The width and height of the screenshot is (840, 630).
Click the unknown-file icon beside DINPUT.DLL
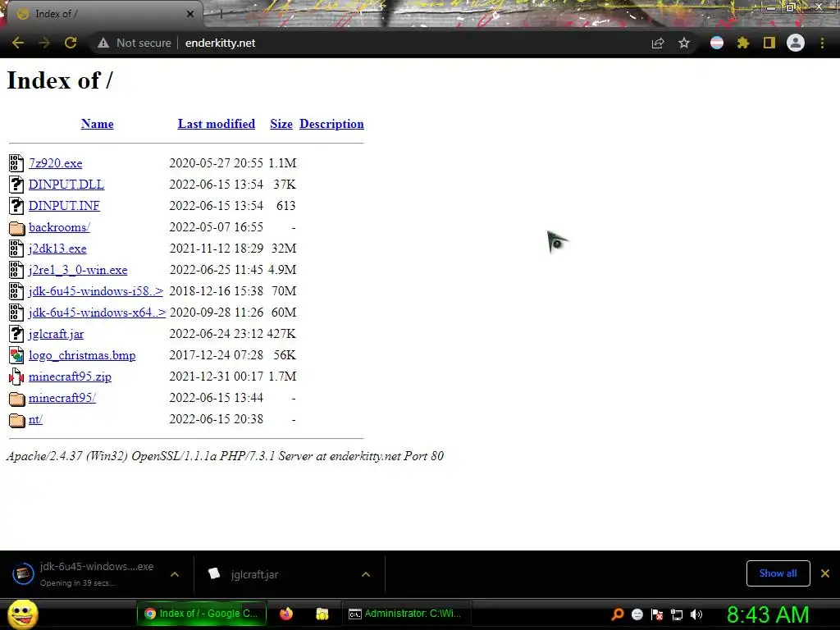16,185
